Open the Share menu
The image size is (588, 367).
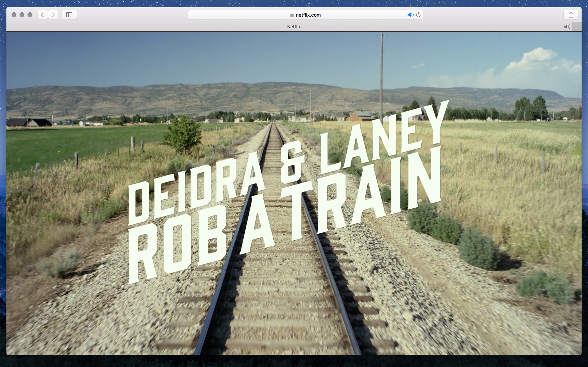click(571, 15)
